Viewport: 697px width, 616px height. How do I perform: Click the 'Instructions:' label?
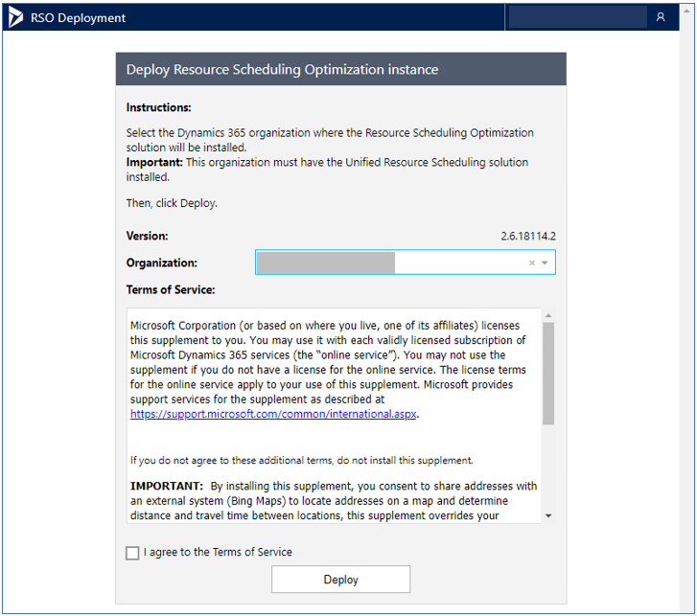[159, 107]
